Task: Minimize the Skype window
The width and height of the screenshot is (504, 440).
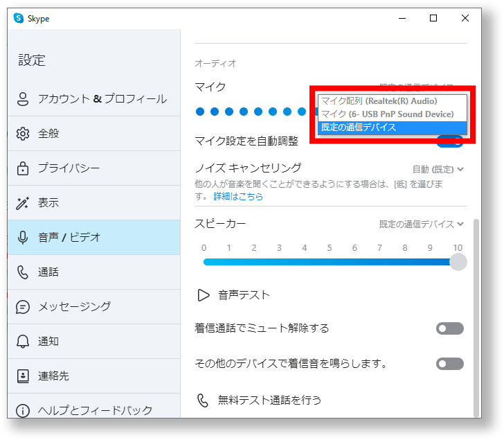Action: tap(402, 18)
